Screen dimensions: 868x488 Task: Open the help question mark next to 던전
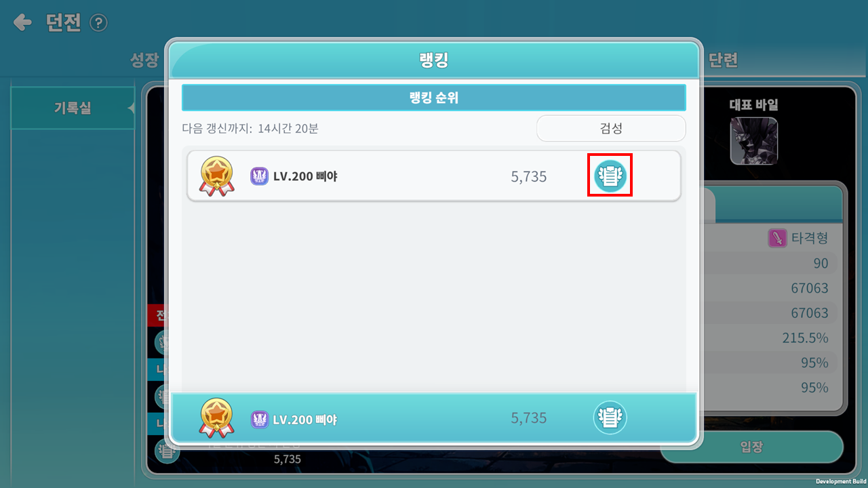tap(98, 23)
